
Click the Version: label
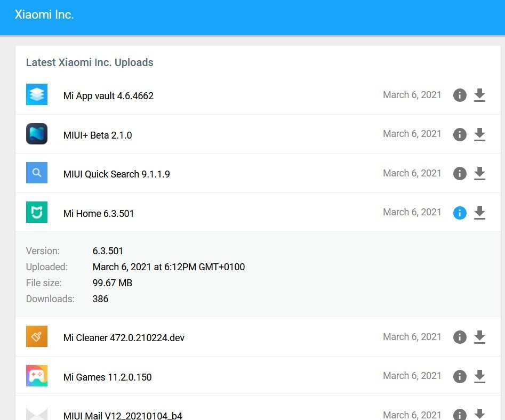[43, 251]
